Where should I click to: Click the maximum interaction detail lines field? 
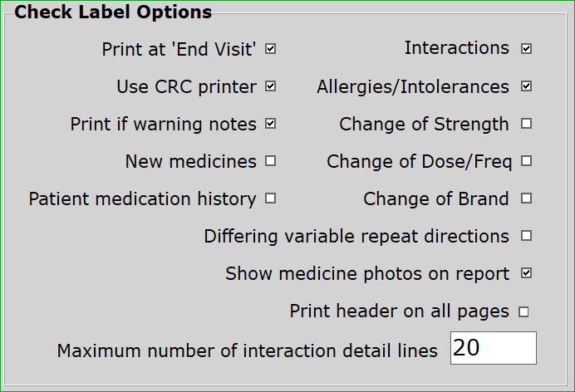(493, 348)
